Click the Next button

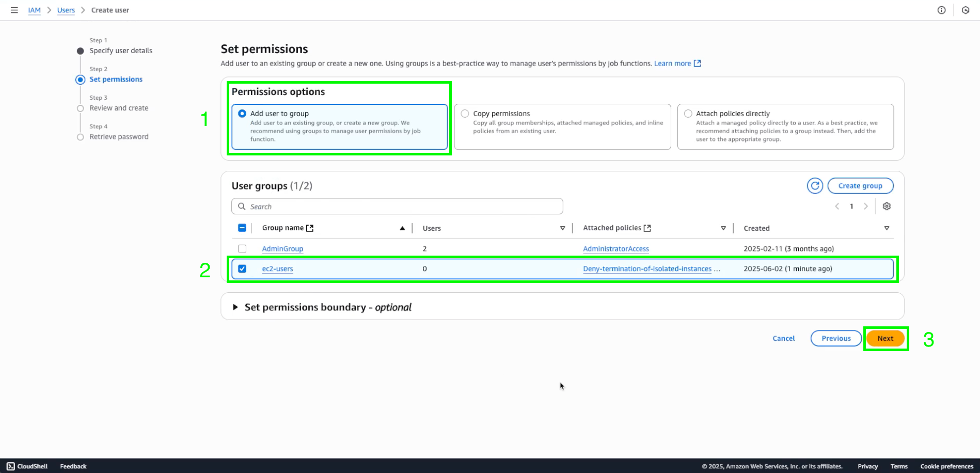885,338
